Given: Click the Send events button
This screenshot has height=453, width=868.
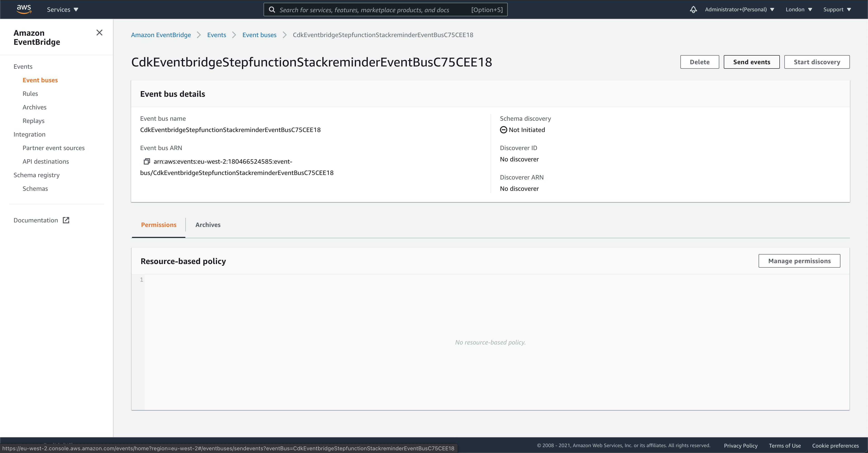Looking at the screenshot, I should (x=751, y=62).
